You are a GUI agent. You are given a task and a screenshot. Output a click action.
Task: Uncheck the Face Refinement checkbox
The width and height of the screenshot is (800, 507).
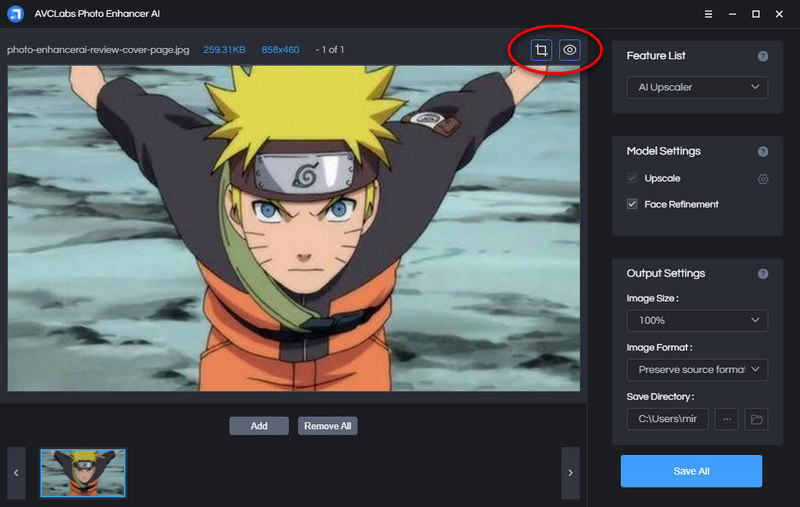coord(632,204)
